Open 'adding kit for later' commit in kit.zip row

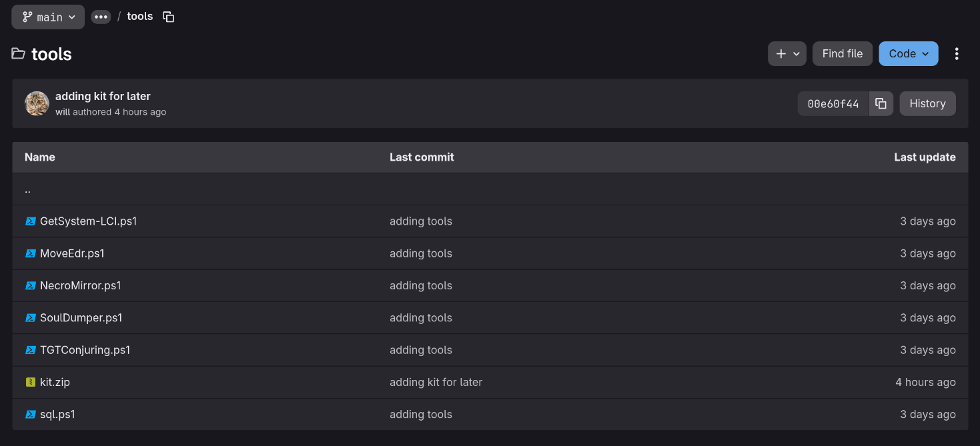click(x=436, y=382)
